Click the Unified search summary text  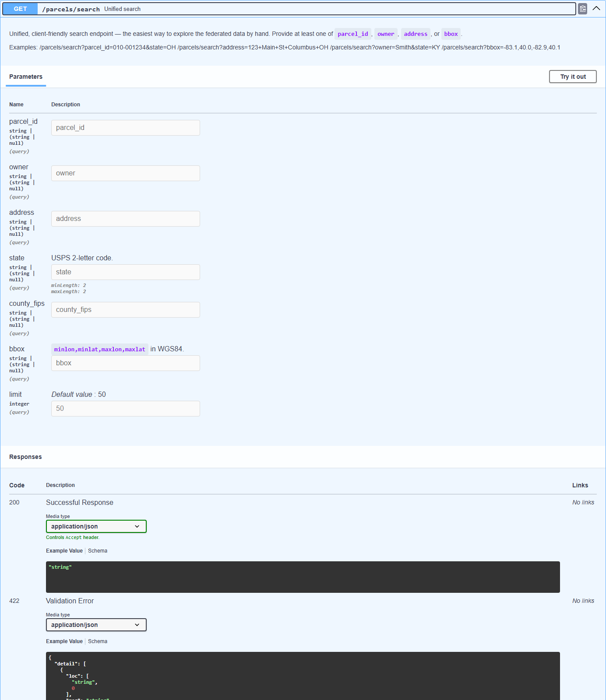coord(122,9)
